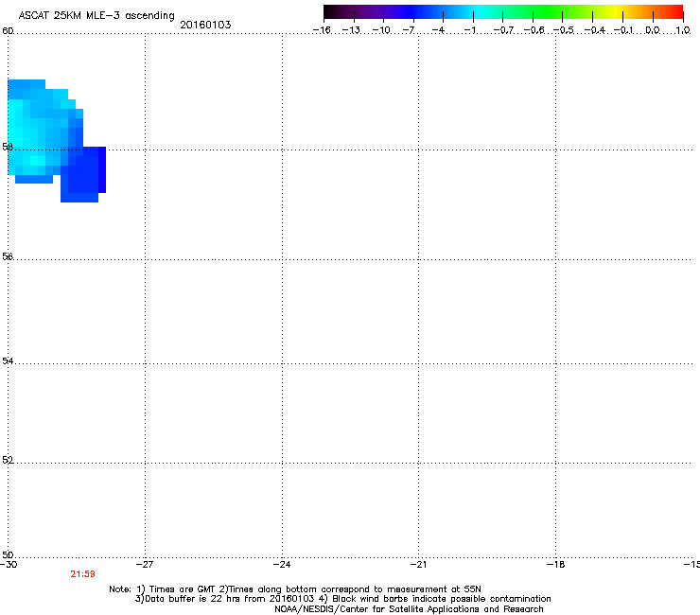Click the date 20160103 below the plot title
Screen dimensions: 700x615
[x=205, y=25]
